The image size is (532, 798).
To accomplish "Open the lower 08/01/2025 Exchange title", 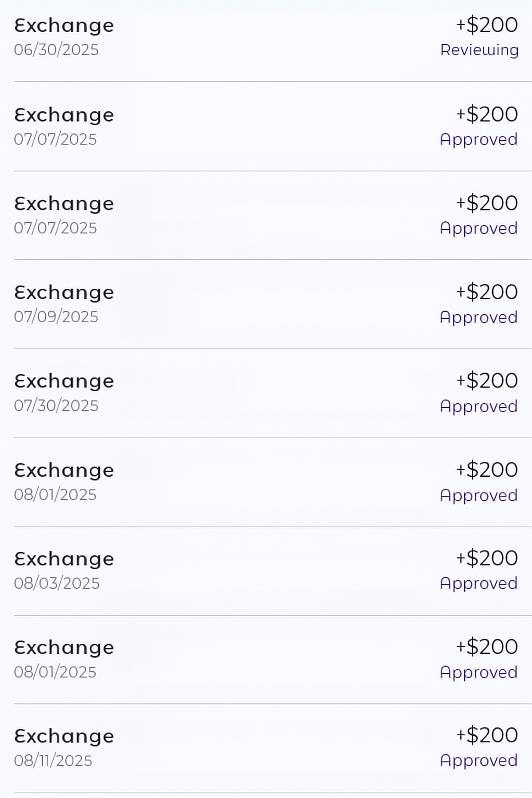I will point(64,647).
